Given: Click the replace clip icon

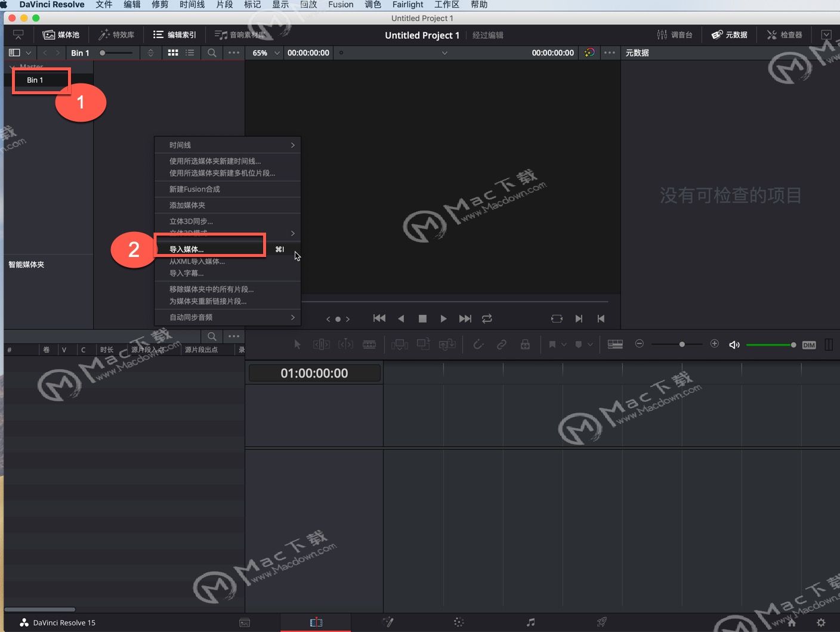Looking at the screenshot, I should tap(447, 345).
